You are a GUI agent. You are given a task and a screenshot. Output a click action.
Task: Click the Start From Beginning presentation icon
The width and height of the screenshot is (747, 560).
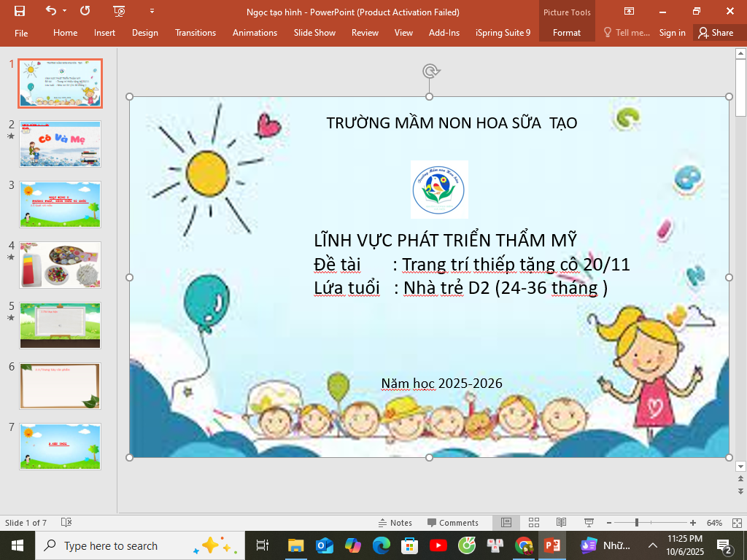(120, 11)
